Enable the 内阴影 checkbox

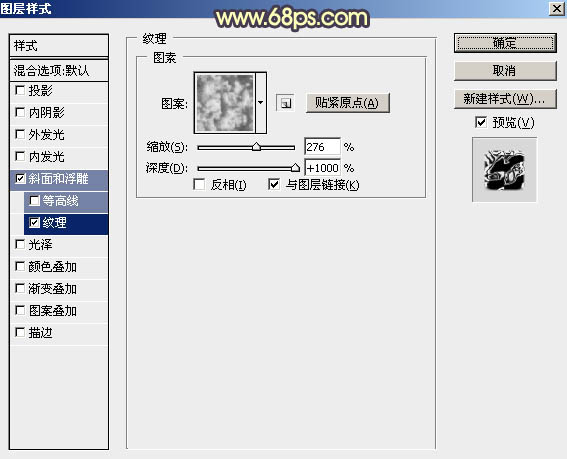coord(20,112)
